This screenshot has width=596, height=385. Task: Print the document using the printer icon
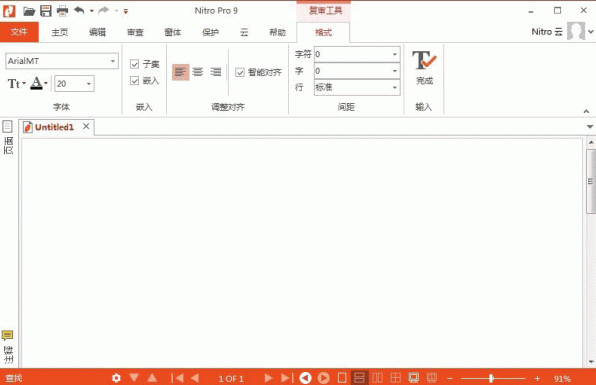coord(62,11)
